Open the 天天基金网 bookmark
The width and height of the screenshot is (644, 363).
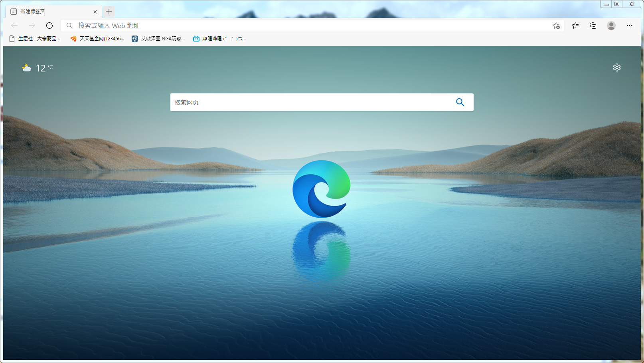click(97, 39)
